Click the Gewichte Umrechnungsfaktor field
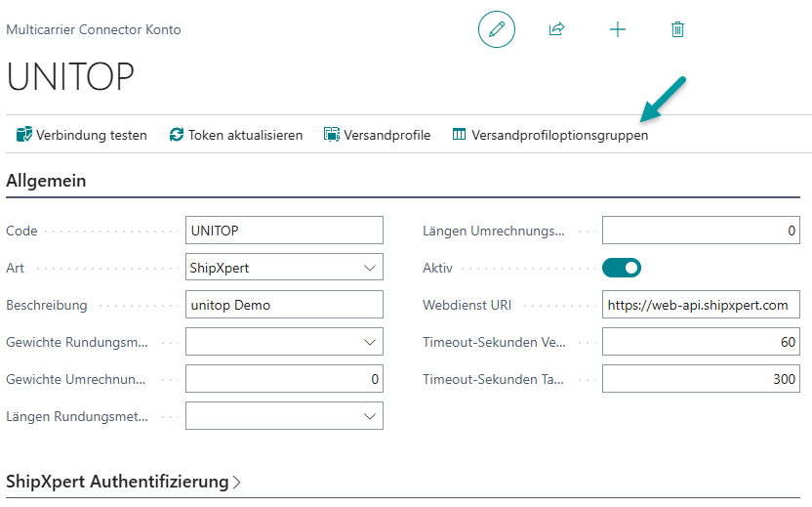Viewport: 812px width, 507px height. [284, 379]
